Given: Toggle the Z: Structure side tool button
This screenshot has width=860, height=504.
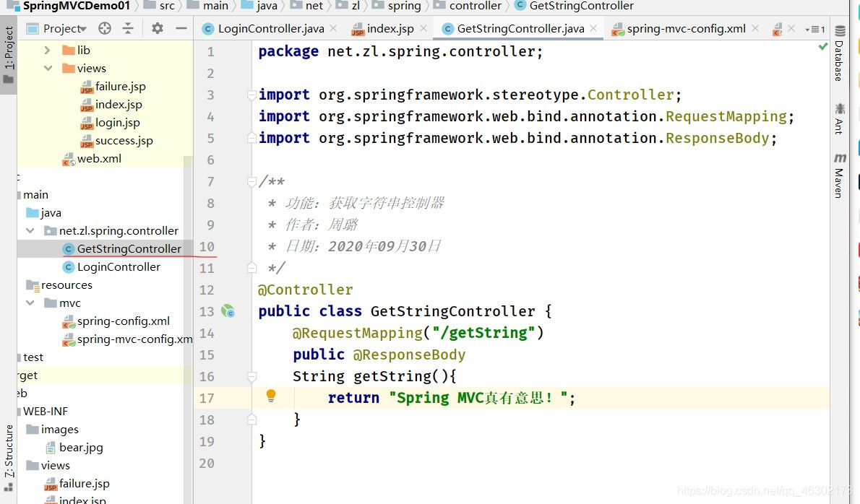Looking at the screenshot, I should 8,458.
